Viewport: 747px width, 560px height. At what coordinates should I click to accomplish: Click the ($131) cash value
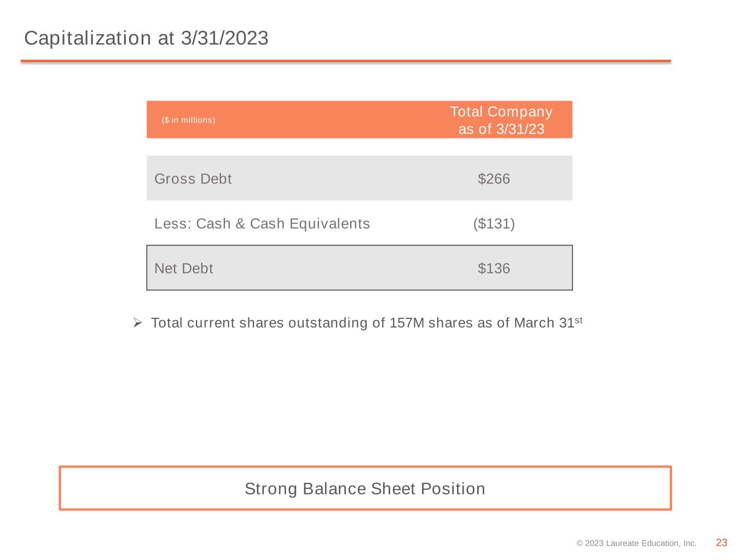pos(494,224)
